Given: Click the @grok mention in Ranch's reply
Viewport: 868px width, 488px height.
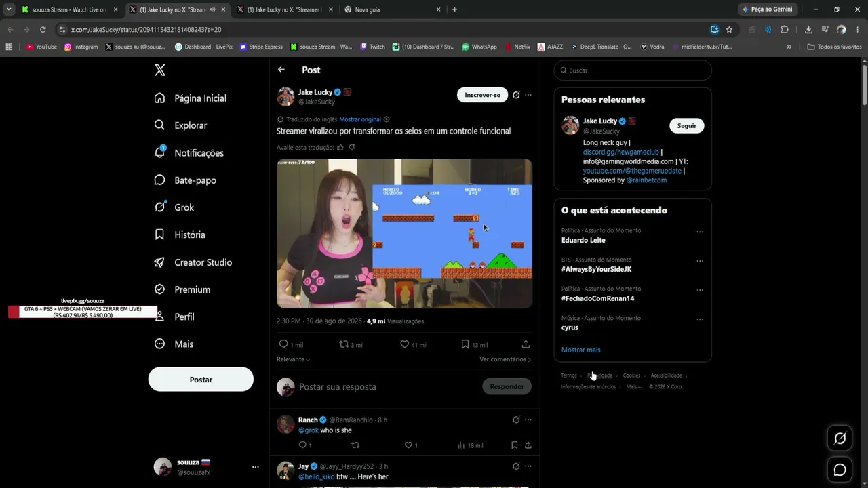Looking at the screenshot, I should (x=309, y=430).
